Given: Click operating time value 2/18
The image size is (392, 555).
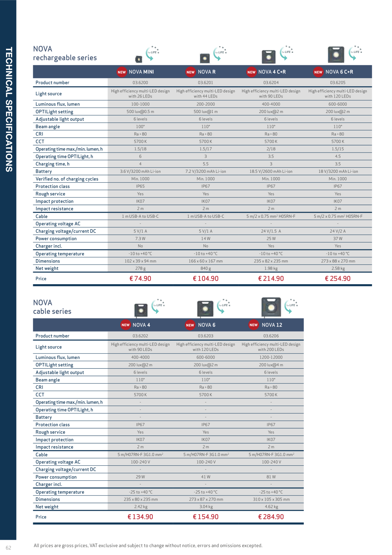Looking at the screenshot, I should click(x=271, y=149).
